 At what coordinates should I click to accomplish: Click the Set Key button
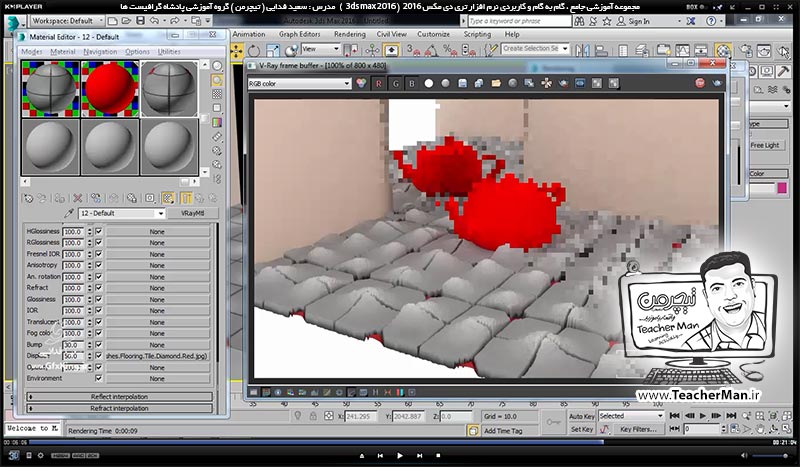pyautogui.click(x=582, y=429)
